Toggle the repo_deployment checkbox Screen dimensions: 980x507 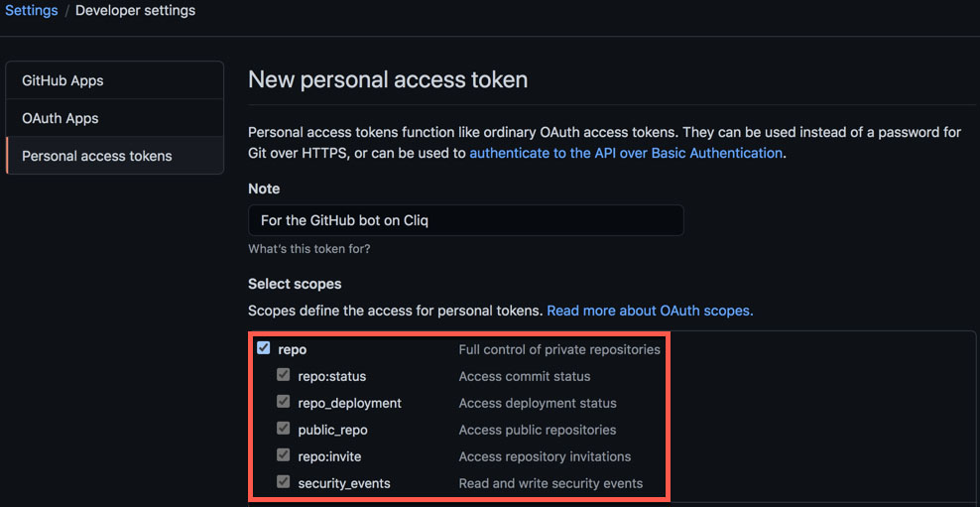coord(284,402)
